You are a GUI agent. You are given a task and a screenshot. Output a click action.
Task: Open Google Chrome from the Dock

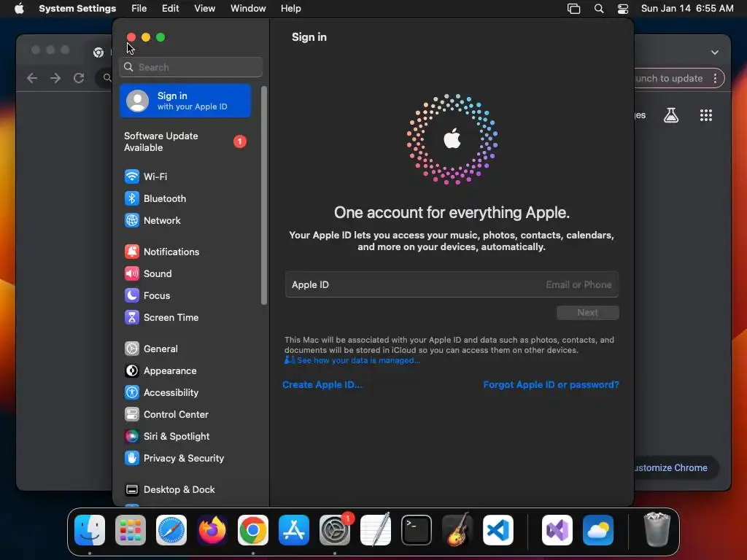tap(253, 530)
